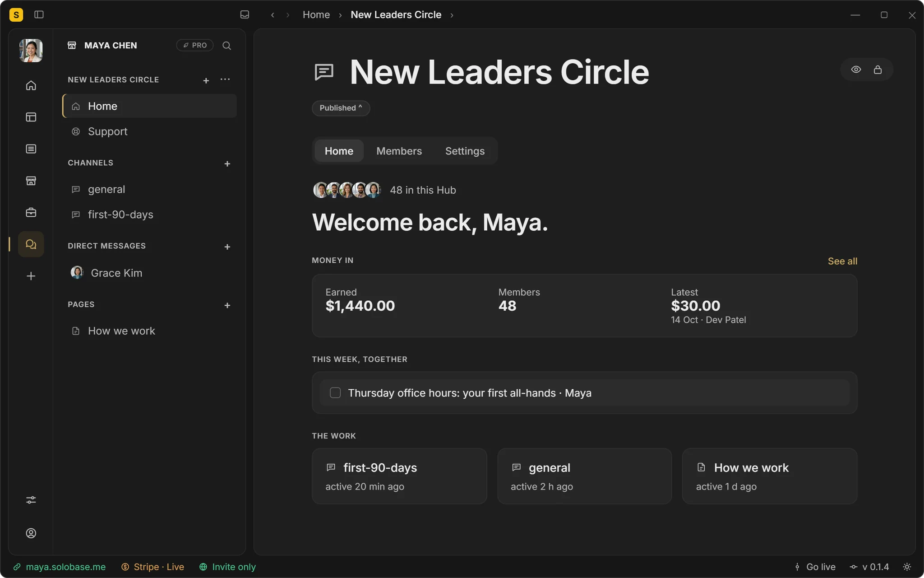Screen dimensions: 924x578
Task: Start a new direct message
Action: click(x=227, y=247)
